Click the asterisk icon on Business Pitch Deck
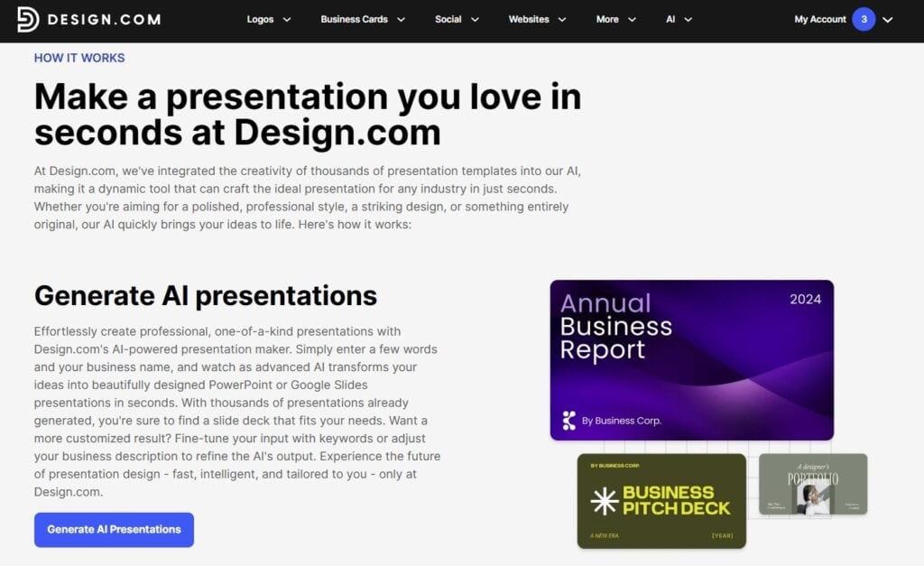The height and width of the screenshot is (566, 924). point(604,501)
